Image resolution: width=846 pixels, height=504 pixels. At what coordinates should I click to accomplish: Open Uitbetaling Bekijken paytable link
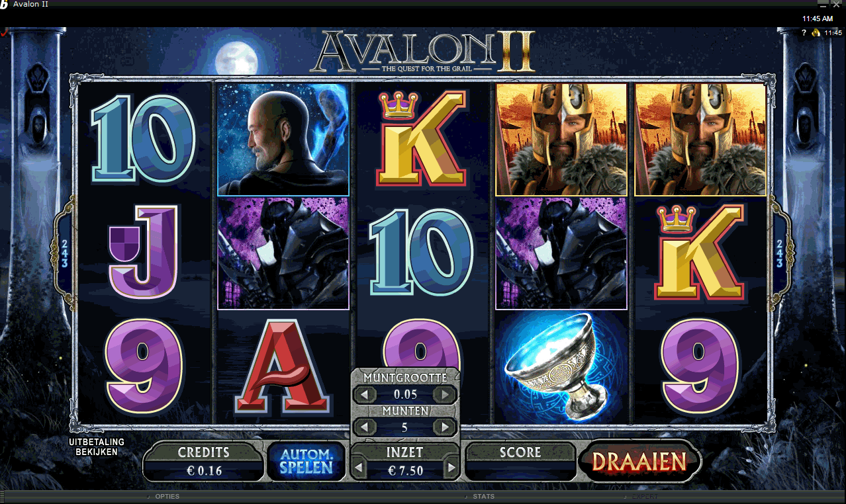point(97,447)
